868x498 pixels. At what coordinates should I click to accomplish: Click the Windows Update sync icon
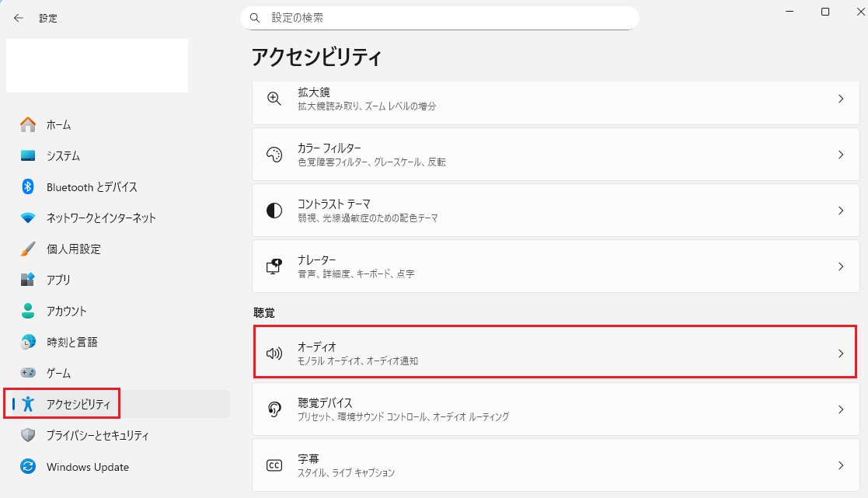tap(28, 467)
